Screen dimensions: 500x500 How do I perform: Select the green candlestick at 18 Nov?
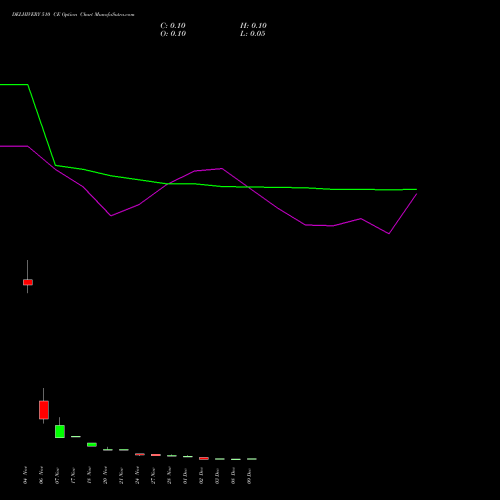coord(92,445)
